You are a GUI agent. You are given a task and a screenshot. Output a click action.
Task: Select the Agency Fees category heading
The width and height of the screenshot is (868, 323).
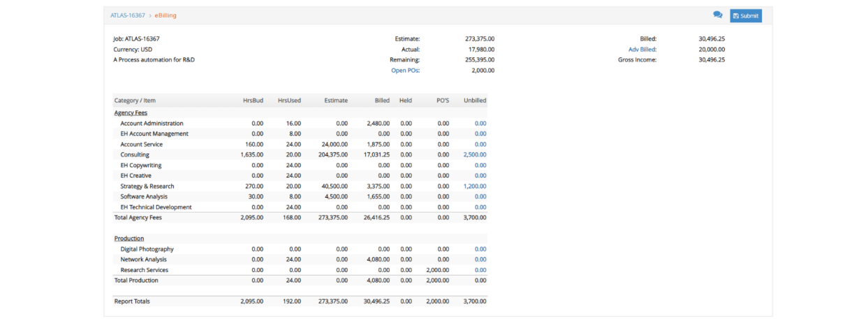coord(131,113)
